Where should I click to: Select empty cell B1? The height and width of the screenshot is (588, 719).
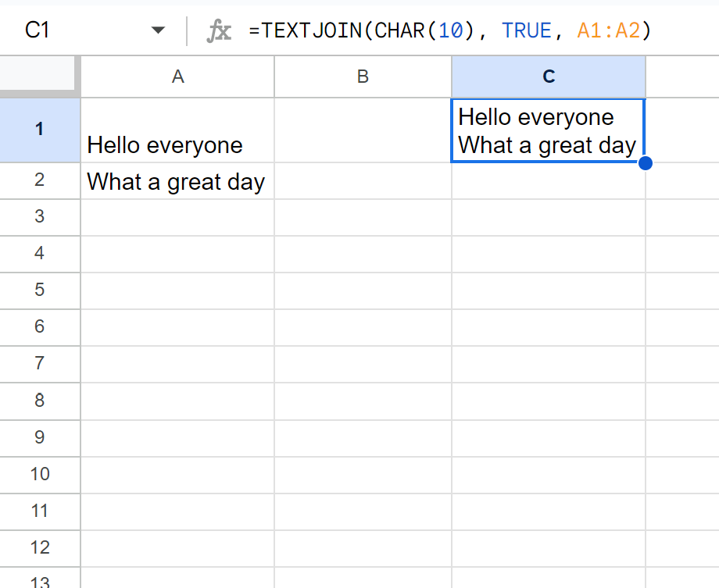(363, 130)
